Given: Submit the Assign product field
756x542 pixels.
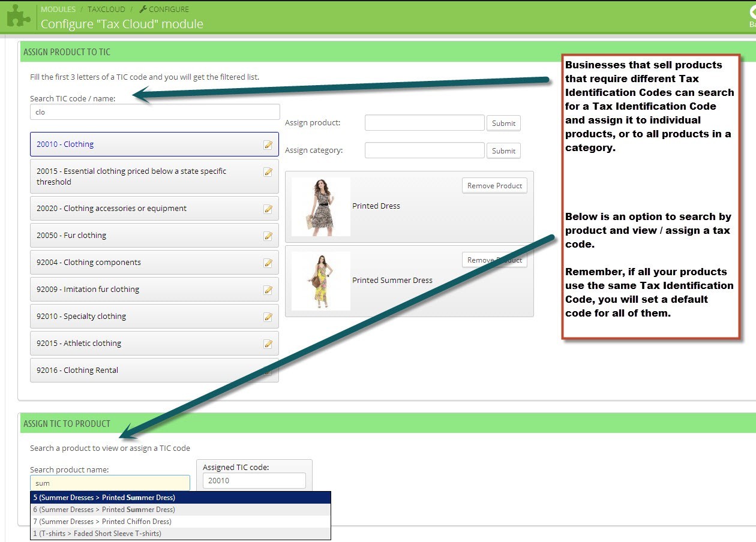Looking at the screenshot, I should 503,124.
